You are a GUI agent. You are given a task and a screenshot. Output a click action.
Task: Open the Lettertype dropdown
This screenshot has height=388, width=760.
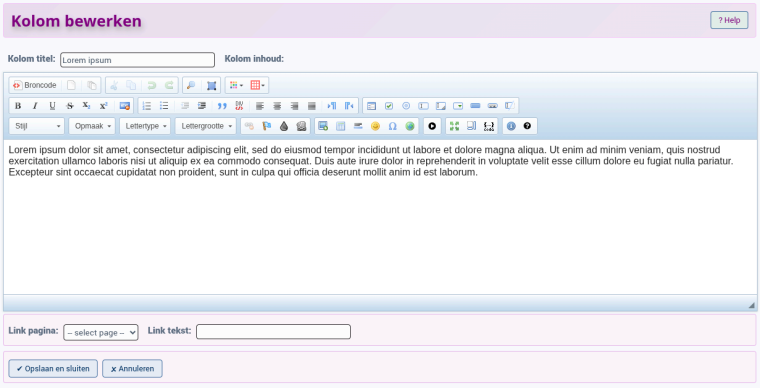(x=145, y=126)
